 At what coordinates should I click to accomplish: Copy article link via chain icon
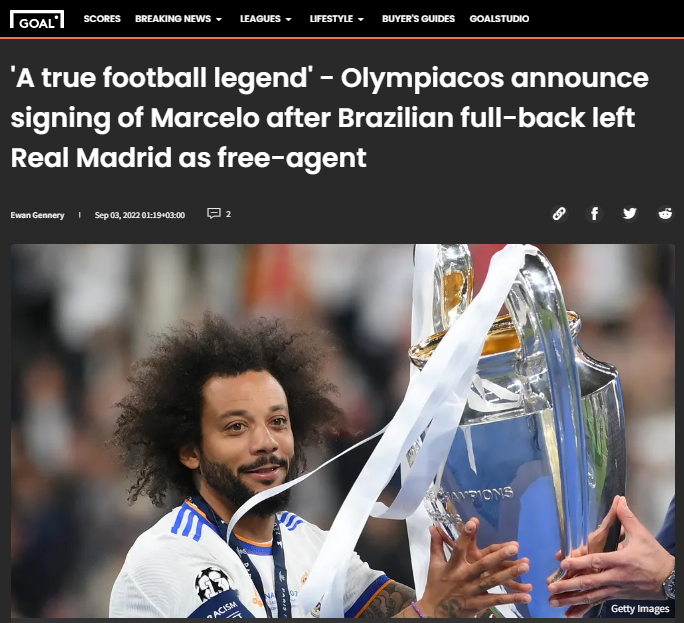(559, 214)
